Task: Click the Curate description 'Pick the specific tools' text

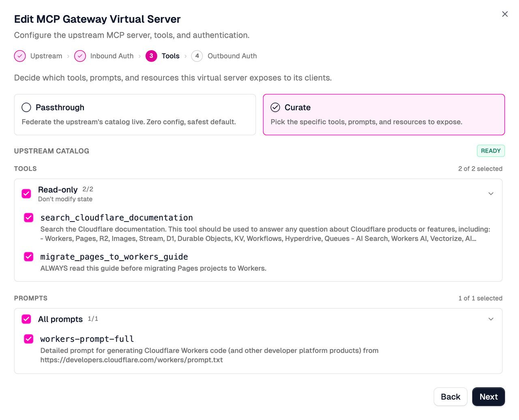Action: click(366, 122)
